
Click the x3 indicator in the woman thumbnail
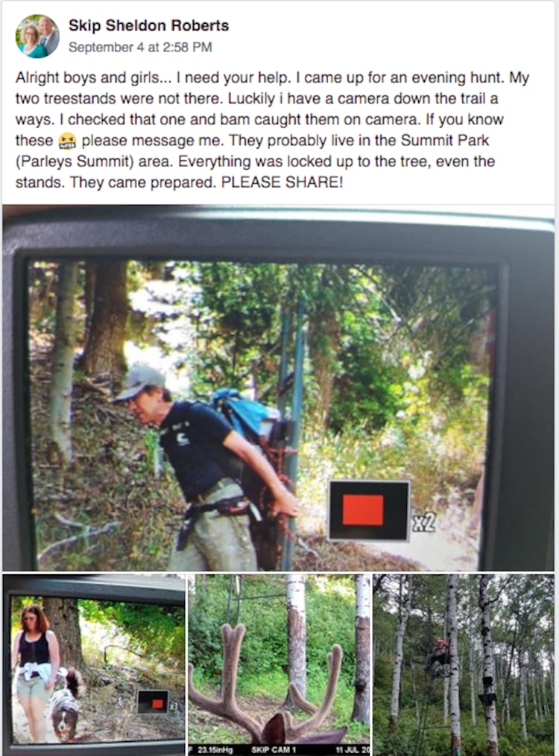coord(174,706)
